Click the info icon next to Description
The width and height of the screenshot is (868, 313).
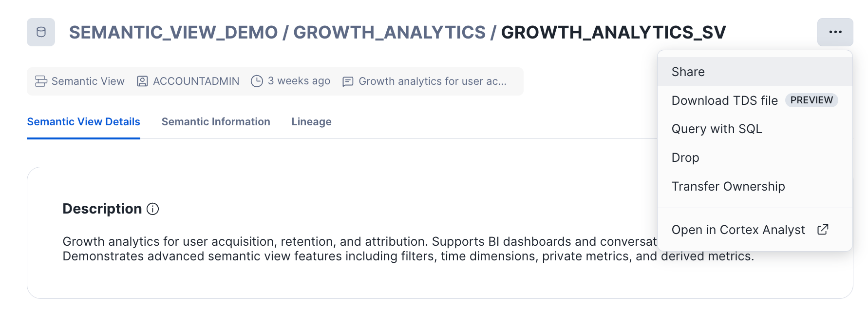click(153, 209)
